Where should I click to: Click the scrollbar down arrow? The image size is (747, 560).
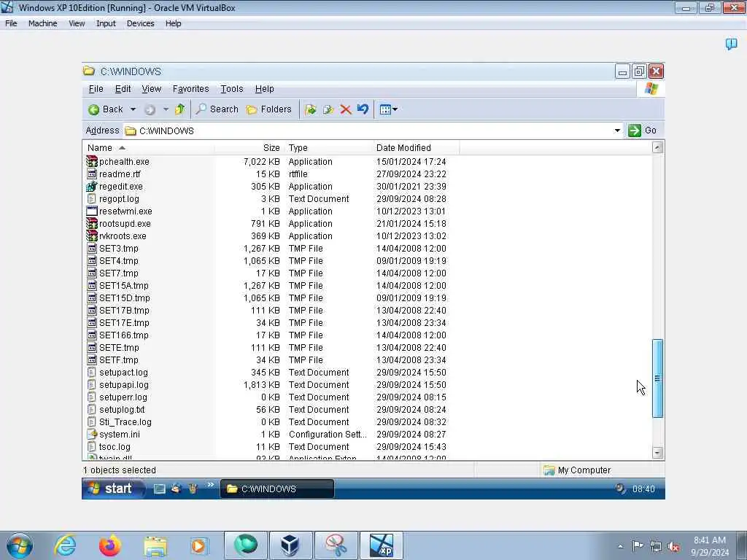[x=657, y=452]
